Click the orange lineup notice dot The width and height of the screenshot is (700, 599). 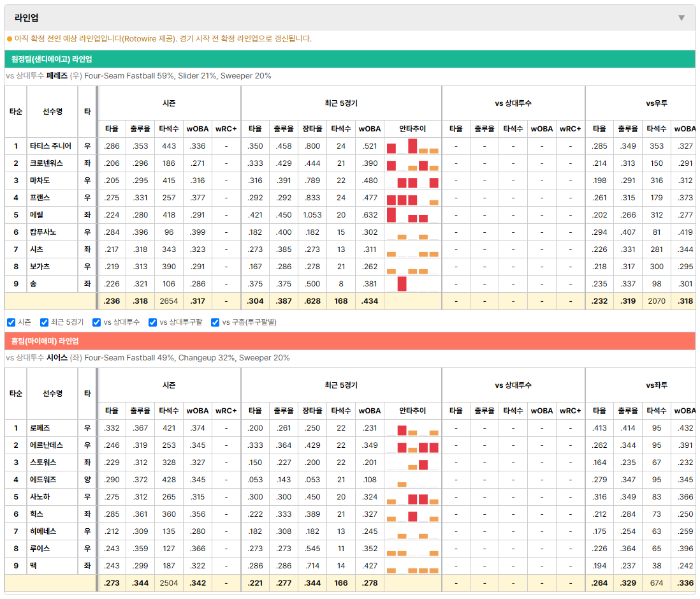pos(10,39)
